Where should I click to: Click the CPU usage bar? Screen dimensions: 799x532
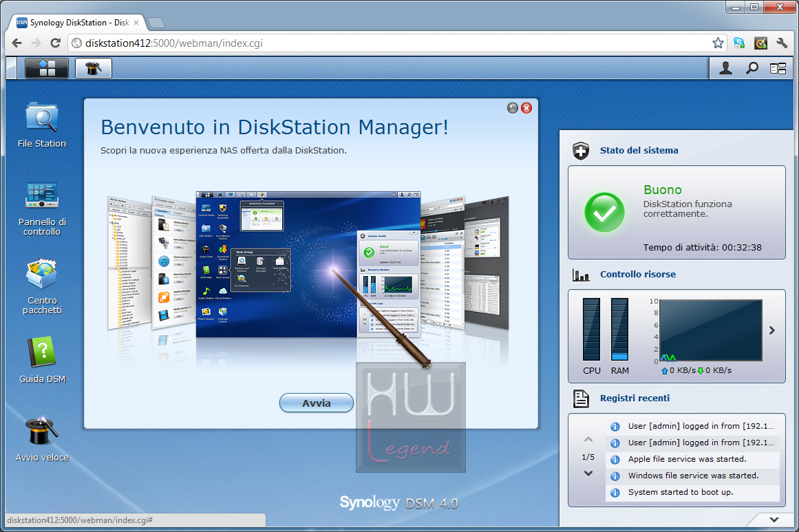[x=592, y=329]
